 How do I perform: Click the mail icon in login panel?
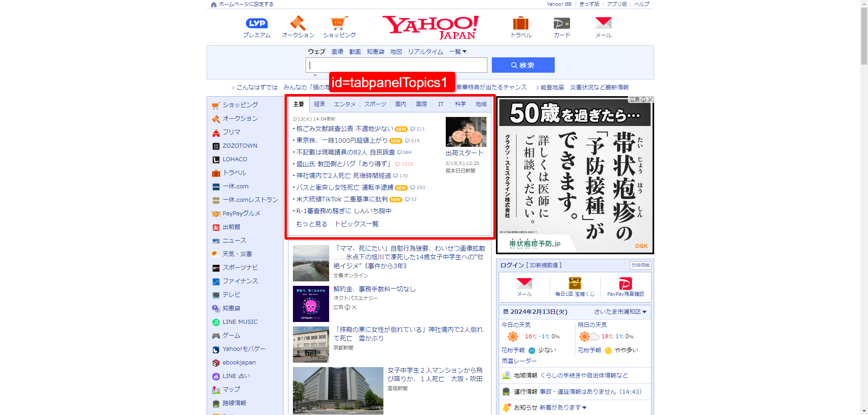point(524,283)
